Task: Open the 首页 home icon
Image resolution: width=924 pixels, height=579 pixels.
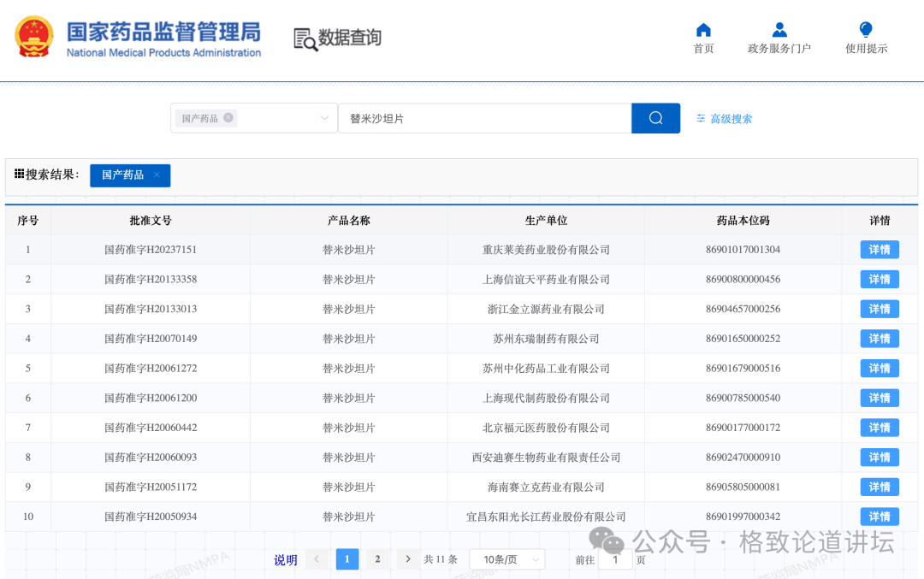Action: (703, 30)
